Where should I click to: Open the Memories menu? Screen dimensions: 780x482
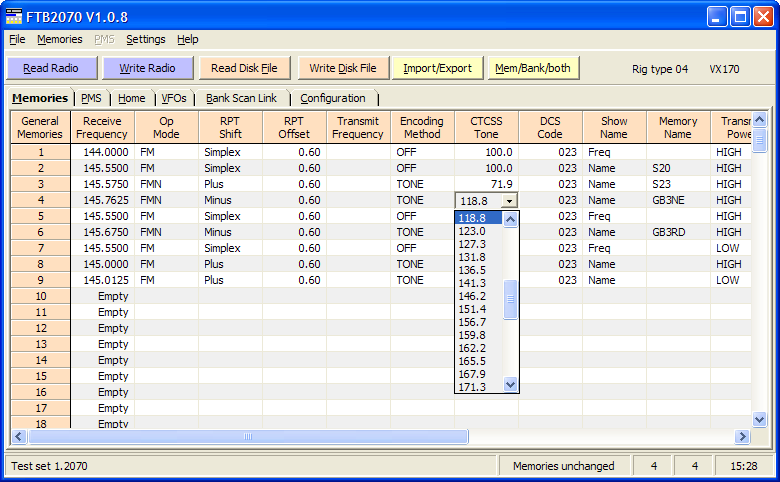point(59,39)
